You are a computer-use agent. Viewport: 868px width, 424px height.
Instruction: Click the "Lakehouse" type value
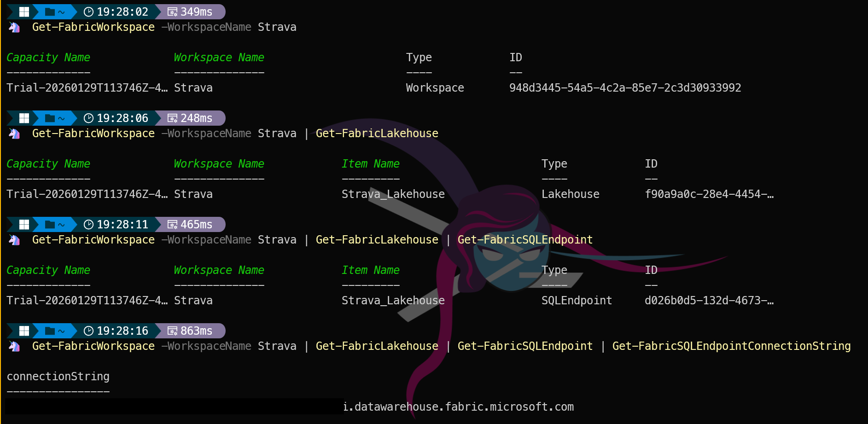(x=571, y=194)
